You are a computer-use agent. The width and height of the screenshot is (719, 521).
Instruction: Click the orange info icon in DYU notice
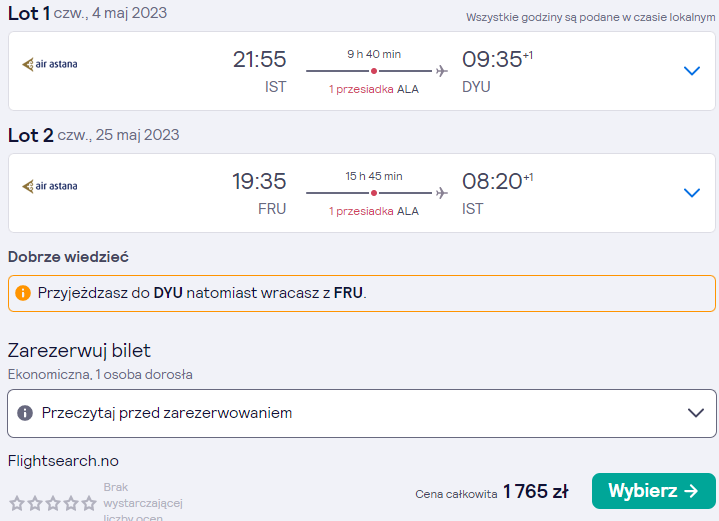pyautogui.click(x=23, y=293)
